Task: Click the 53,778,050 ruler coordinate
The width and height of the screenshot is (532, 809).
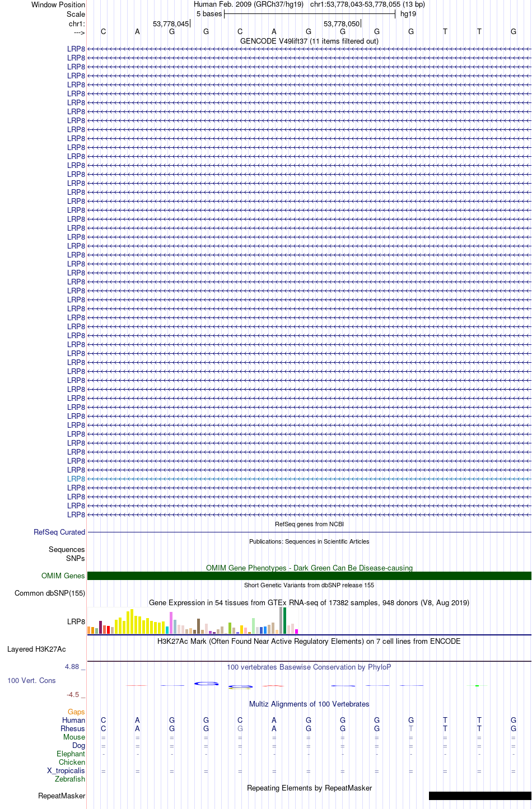Action: click(342, 24)
